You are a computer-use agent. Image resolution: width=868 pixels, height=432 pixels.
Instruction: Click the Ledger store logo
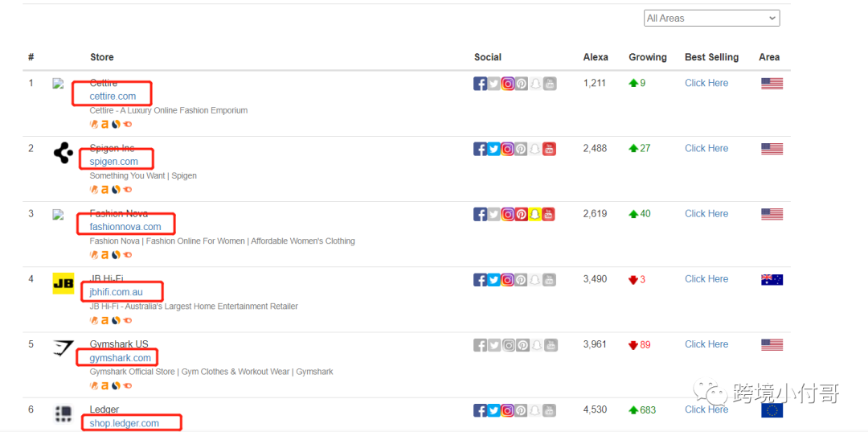coord(63,413)
